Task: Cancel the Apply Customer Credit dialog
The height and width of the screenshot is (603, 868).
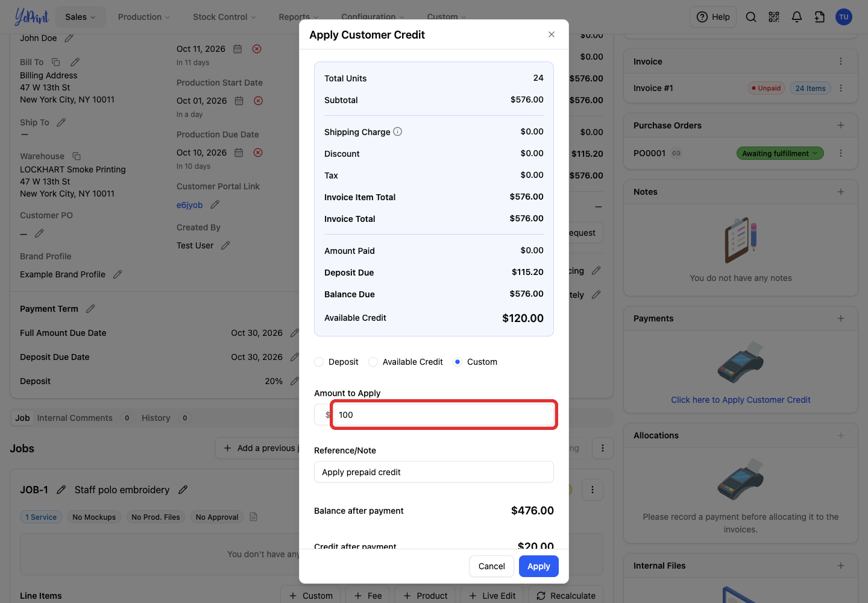Action: (492, 566)
